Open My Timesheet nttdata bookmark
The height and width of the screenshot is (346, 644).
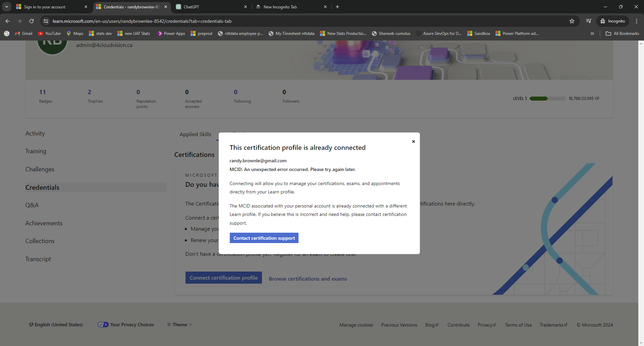click(291, 33)
